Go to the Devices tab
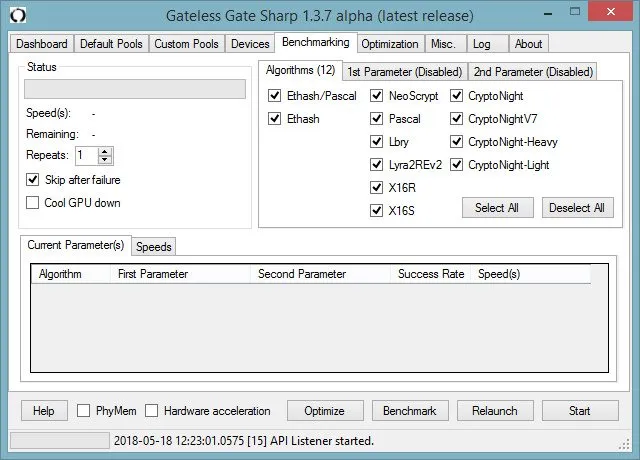 250,44
